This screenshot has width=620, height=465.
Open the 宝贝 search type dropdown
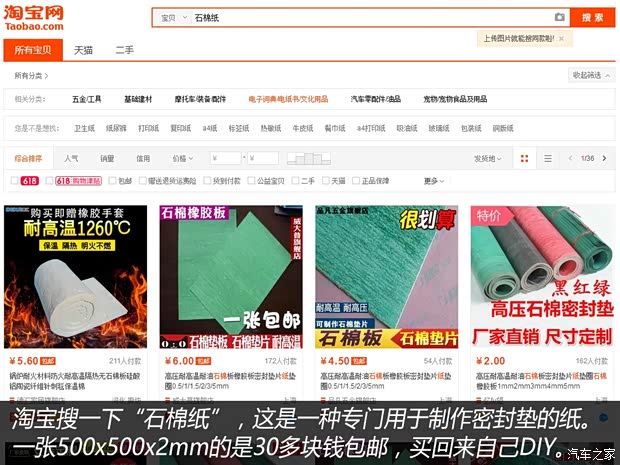173,18
